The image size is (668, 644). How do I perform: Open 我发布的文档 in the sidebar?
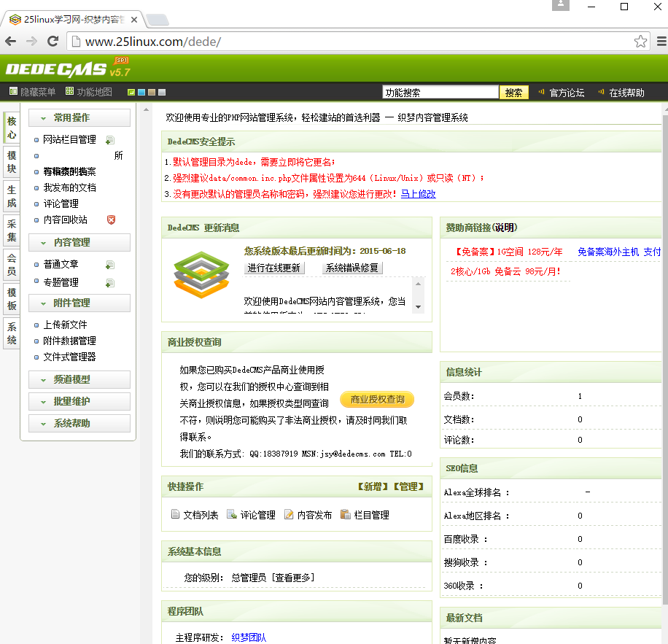point(69,188)
